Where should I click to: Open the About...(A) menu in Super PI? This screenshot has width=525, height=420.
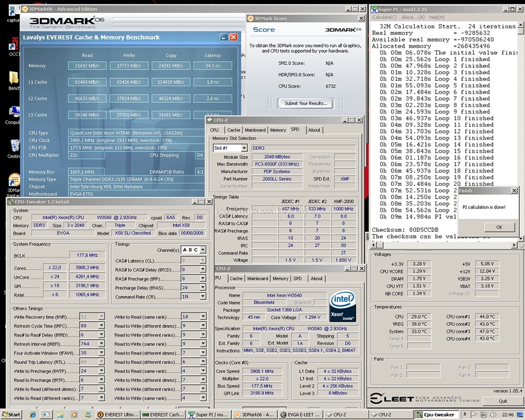pyautogui.click(x=413, y=17)
